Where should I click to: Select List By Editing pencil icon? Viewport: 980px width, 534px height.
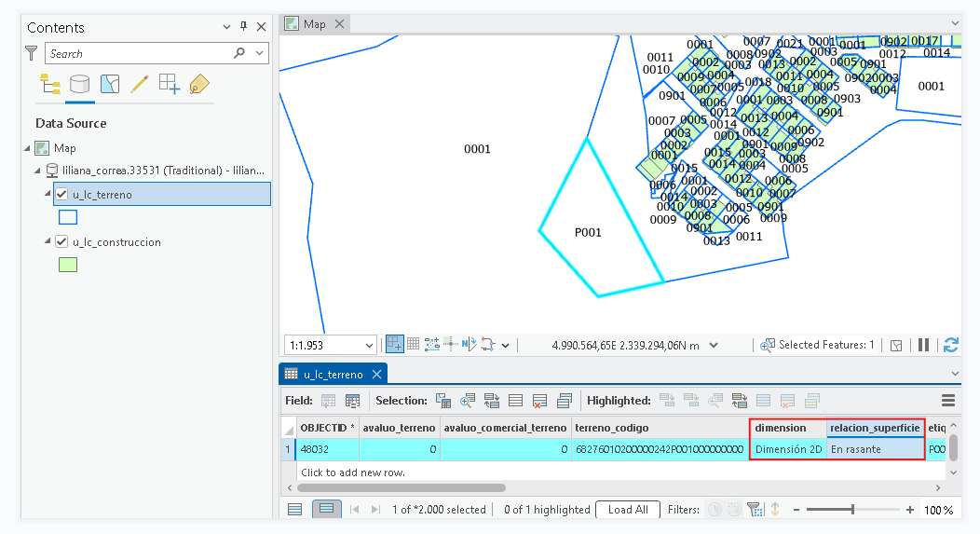point(140,84)
